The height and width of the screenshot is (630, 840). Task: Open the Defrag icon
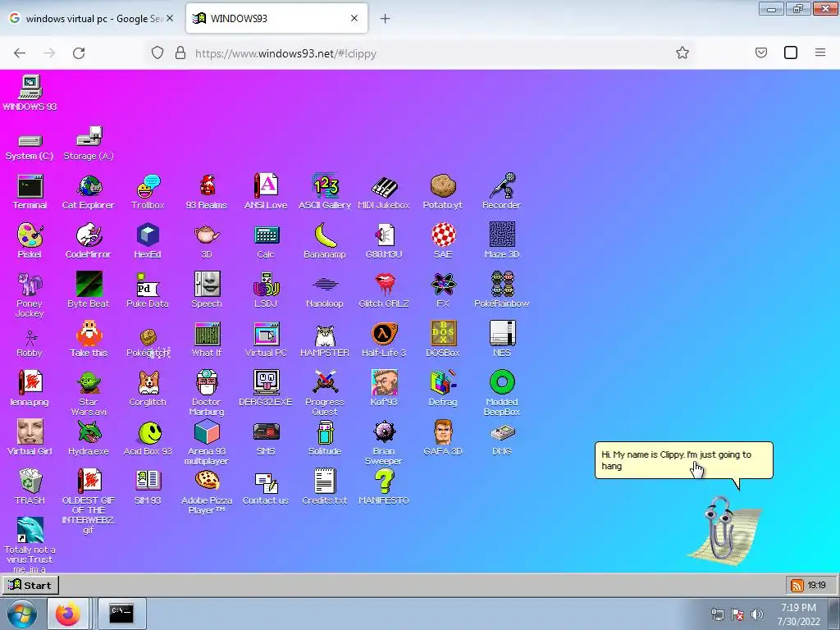click(442, 383)
